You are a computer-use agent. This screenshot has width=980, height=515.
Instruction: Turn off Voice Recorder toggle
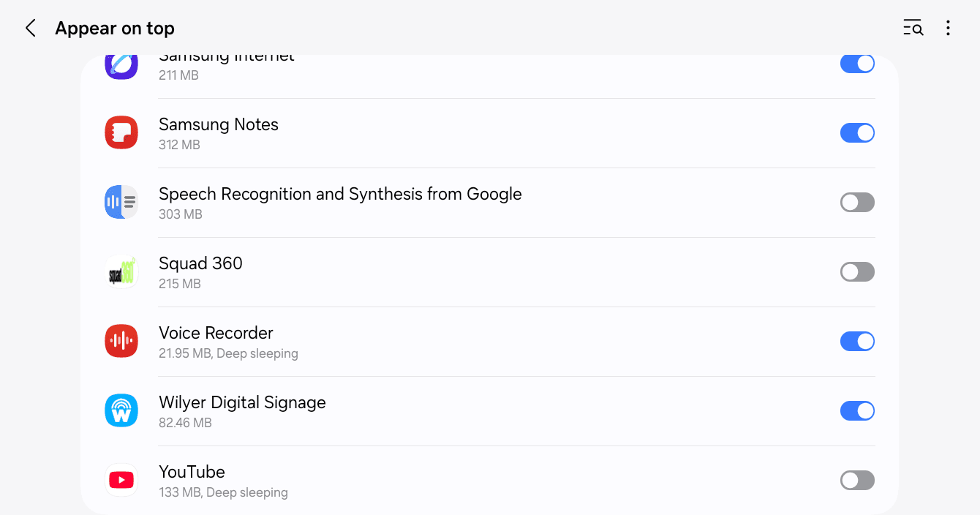(857, 341)
